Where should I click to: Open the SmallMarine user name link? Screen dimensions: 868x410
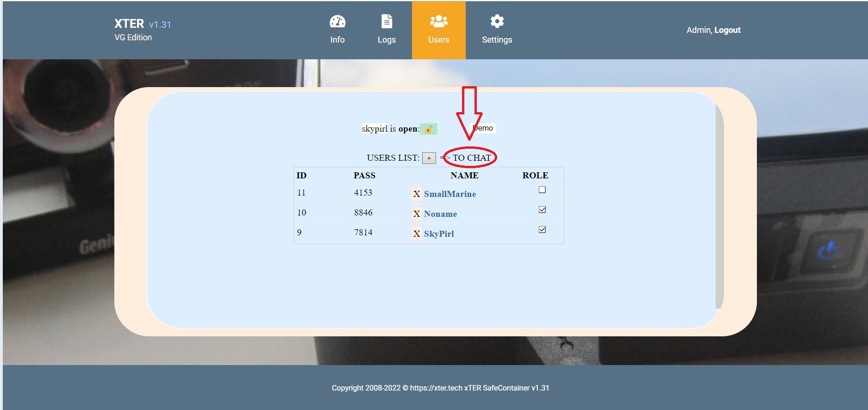(x=450, y=194)
